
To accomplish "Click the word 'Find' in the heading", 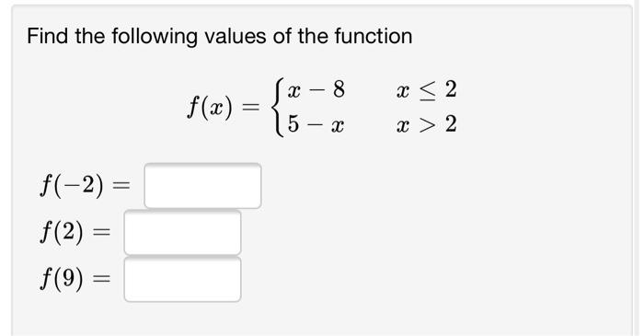I will click(48, 36).
